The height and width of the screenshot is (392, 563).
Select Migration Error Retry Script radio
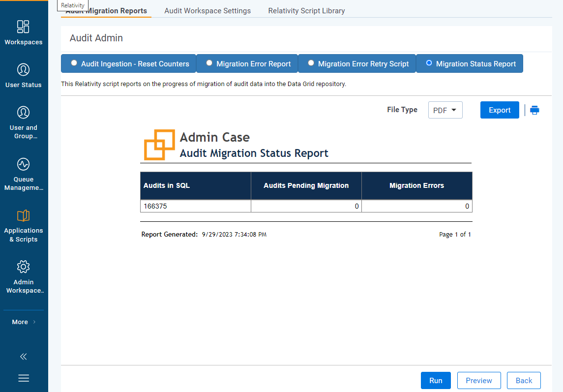[x=311, y=63]
